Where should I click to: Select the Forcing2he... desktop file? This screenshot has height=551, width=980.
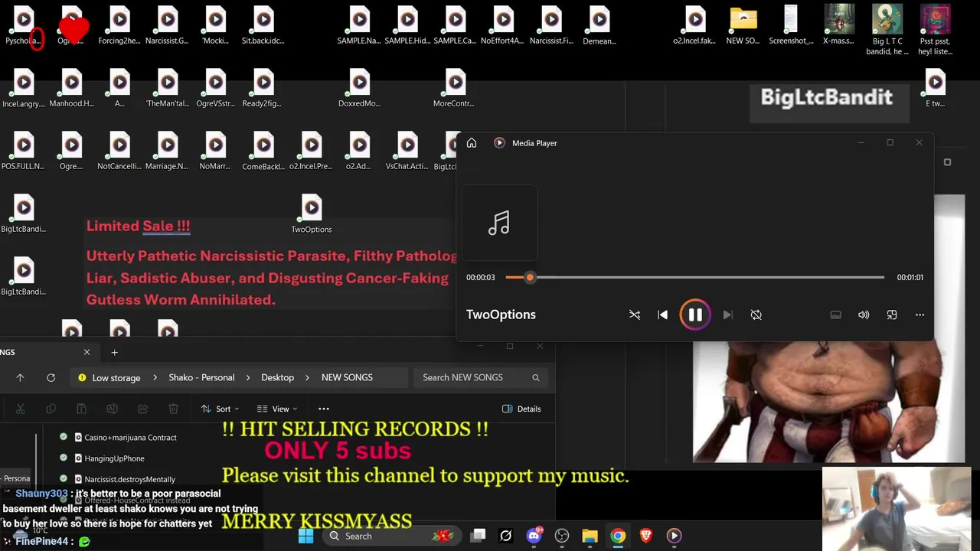(119, 25)
